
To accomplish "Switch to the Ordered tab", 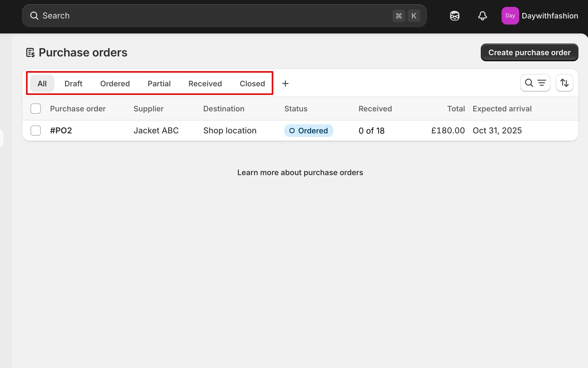I will (x=115, y=84).
